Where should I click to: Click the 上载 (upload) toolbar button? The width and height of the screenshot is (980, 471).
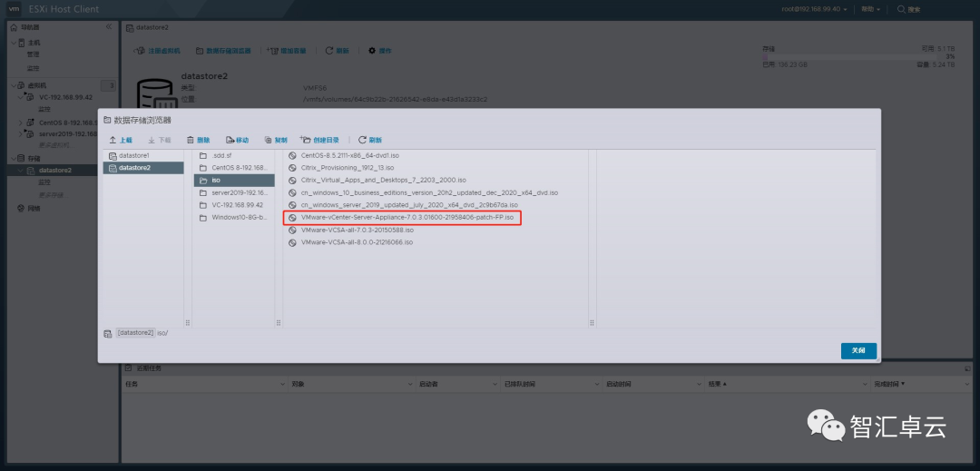(121, 140)
